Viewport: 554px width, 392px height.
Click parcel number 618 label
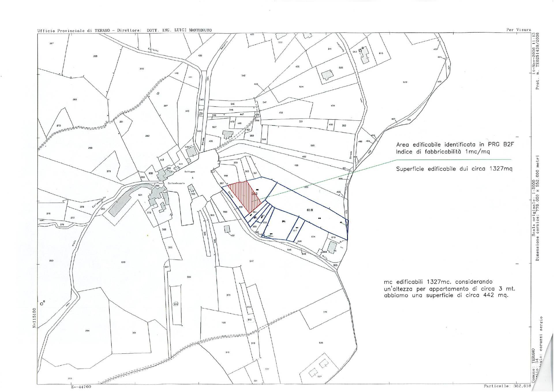[x=310, y=210]
